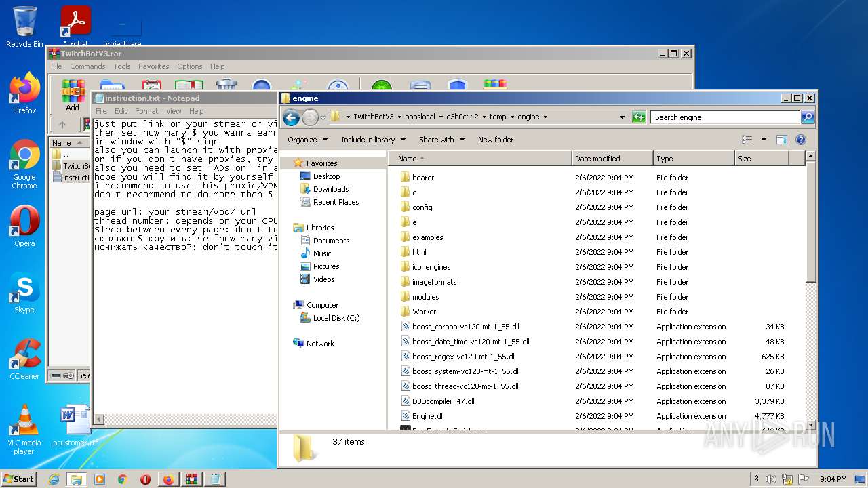Screen dimensions: 868x488
Task: Click the Start button on taskbar
Action: (18, 479)
